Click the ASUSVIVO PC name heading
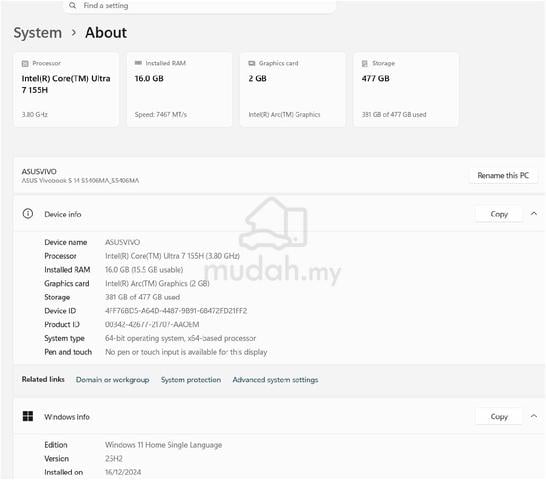 [x=39, y=171]
